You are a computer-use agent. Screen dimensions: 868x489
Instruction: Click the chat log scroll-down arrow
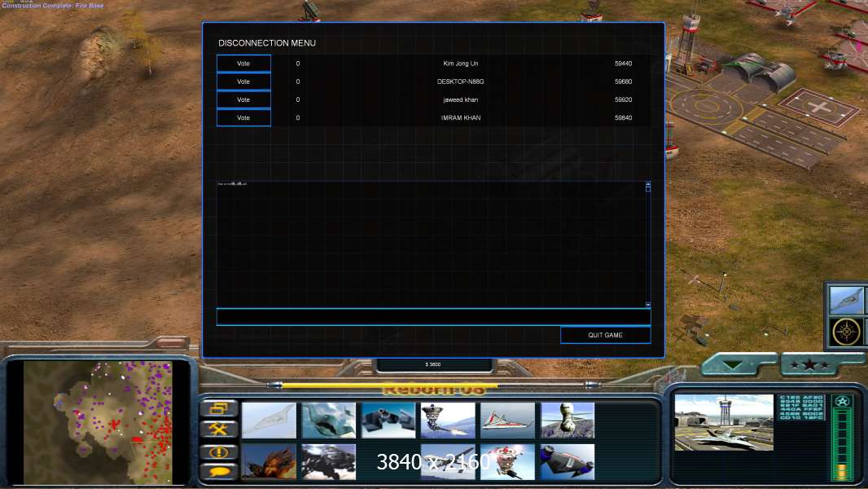pos(647,305)
